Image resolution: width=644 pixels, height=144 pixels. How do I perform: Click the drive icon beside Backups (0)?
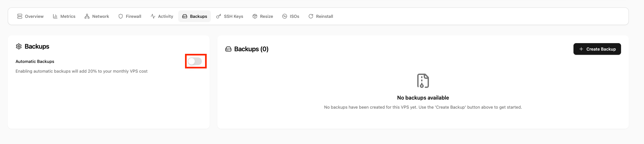pyautogui.click(x=228, y=49)
